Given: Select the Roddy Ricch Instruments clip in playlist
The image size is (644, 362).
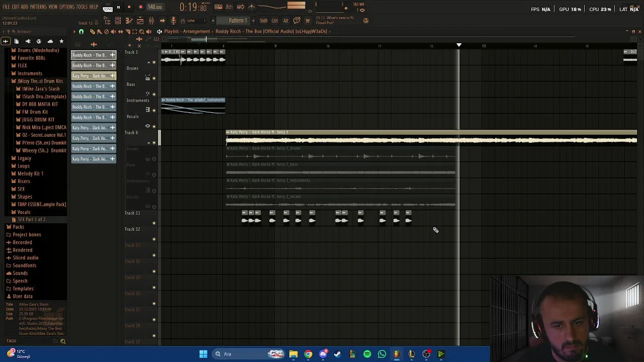Looking at the screenshot, I should coord(193,106).
